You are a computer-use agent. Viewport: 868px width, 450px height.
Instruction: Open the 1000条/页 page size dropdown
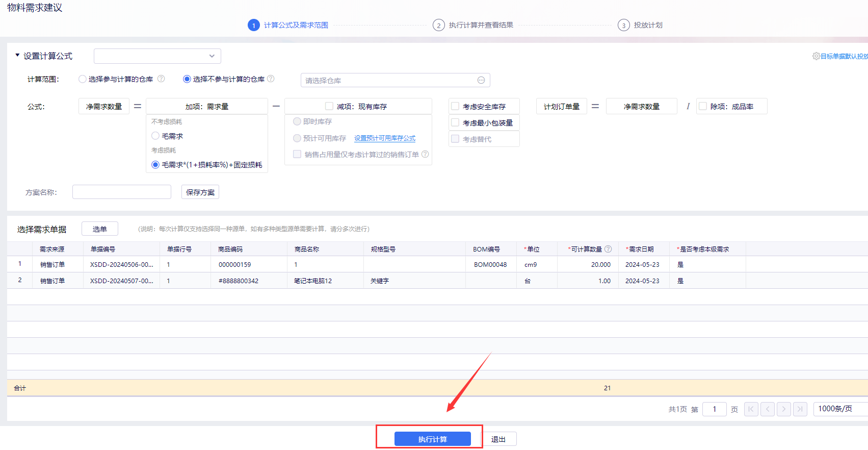840,409
